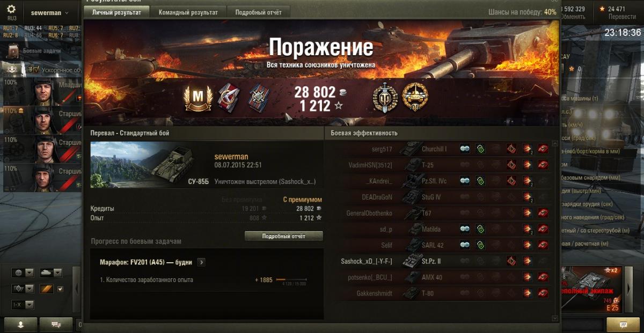Open the chat channels speech-bubble button
Image resolution: width=644 pixels, height=333 pixels.
pos(56,324)
